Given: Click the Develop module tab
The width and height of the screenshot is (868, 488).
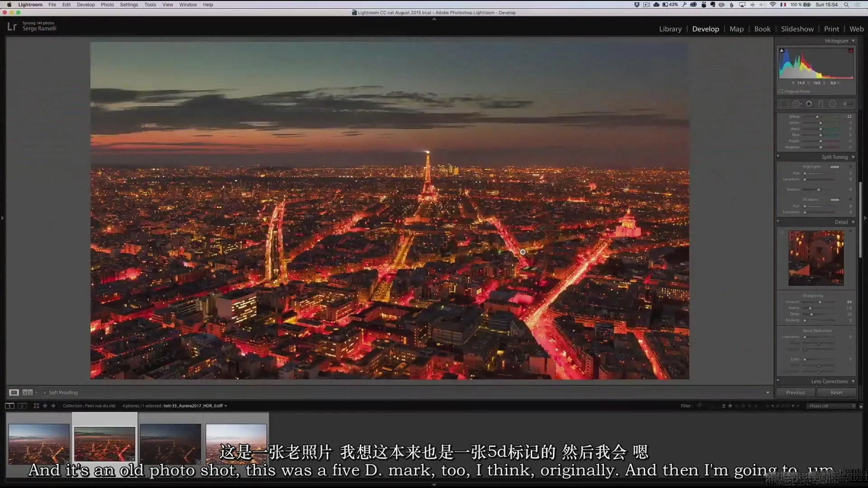Looking at the screenshot, I should 705,28.
